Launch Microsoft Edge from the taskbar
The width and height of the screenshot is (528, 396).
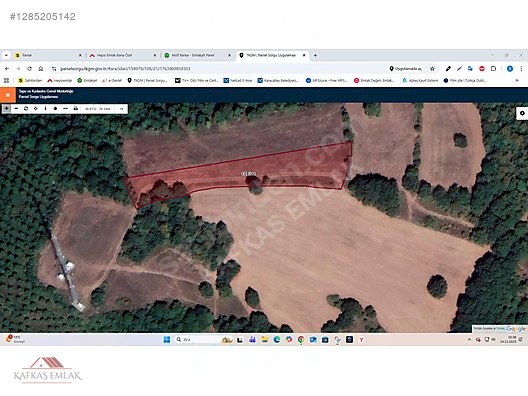(277, 339)
